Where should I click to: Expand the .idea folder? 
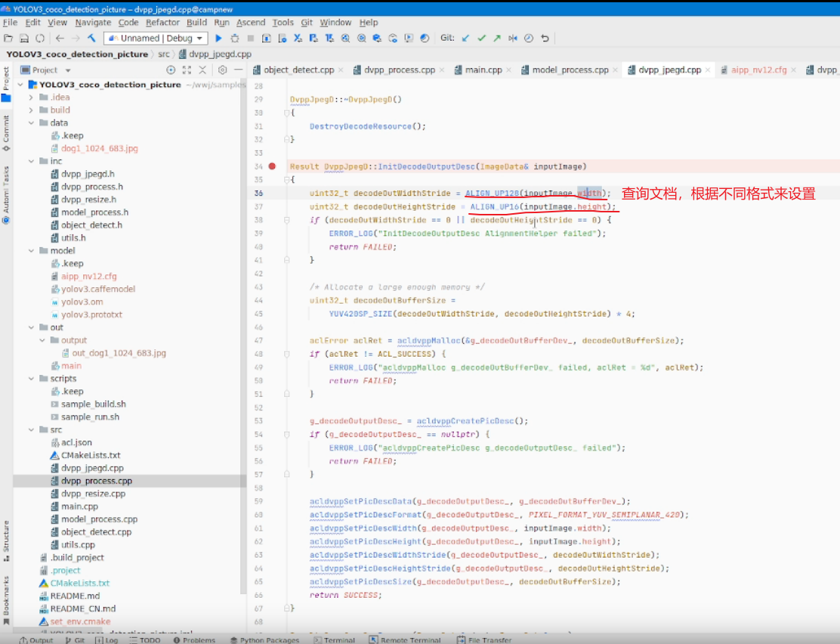pos(31,97)
